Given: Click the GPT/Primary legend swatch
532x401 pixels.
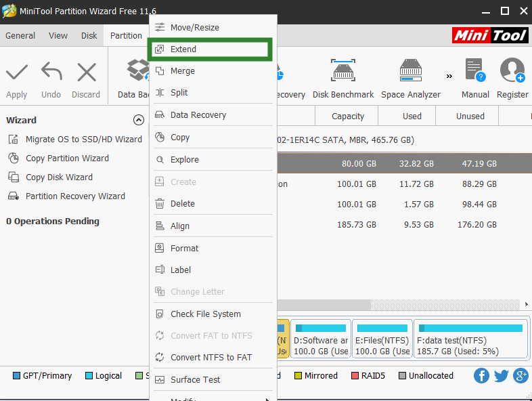Looking at the screenshot, I should 16,375.
